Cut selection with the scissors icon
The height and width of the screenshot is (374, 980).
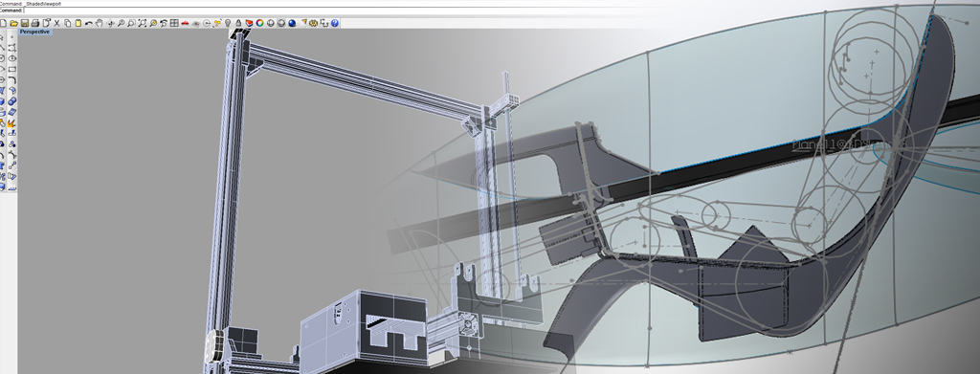pyautogui.click(x=56, y=23)
